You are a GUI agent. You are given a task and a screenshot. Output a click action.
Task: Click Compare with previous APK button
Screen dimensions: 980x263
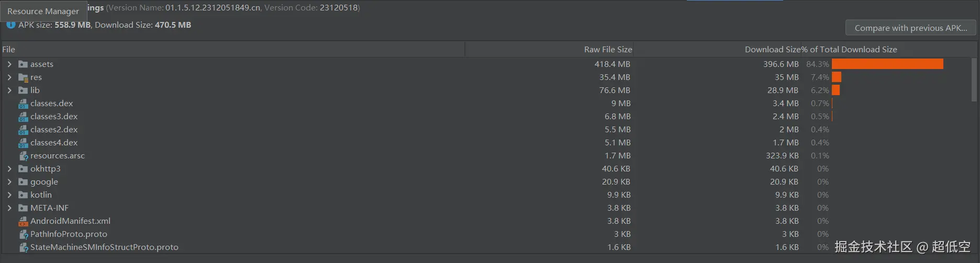pos(910,28)
